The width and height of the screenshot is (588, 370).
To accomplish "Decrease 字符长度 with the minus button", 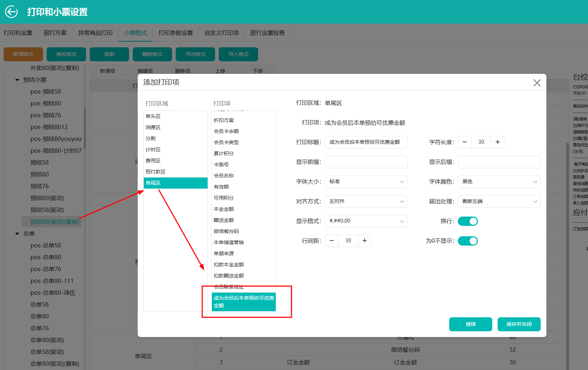I will click(465, 142).
